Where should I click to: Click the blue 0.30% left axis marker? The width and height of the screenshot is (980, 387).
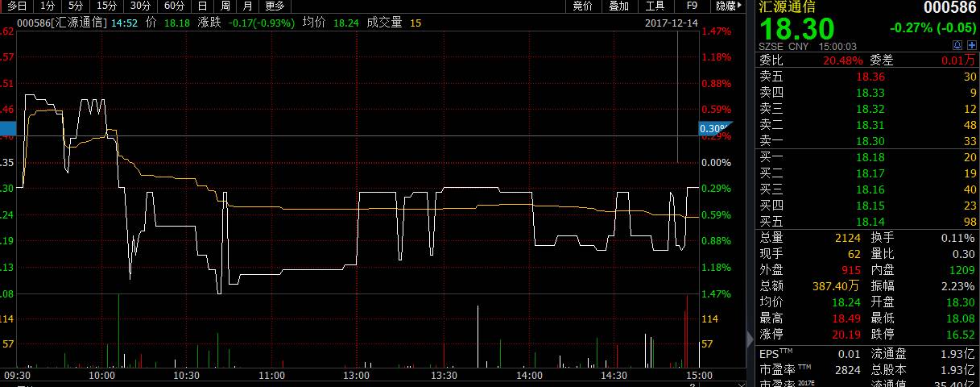[7, 128]
